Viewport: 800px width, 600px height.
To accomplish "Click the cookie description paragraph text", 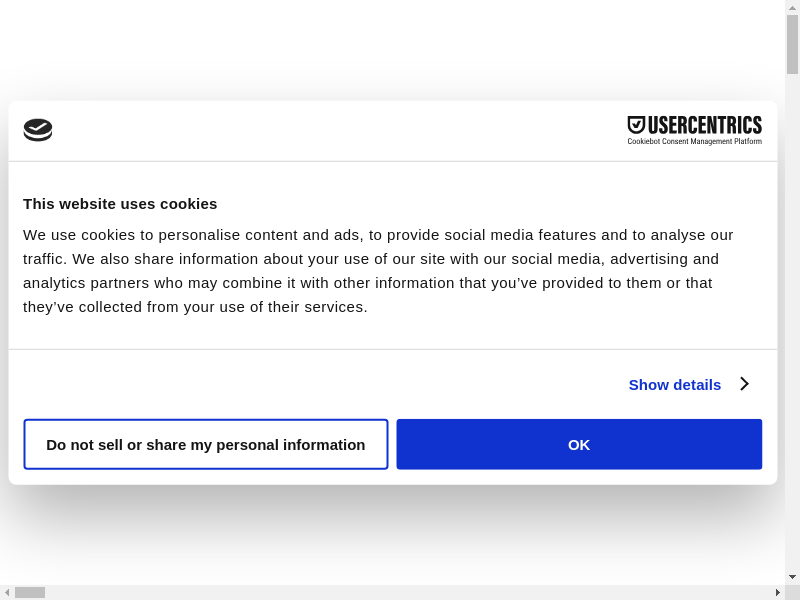I will point(380,271).
